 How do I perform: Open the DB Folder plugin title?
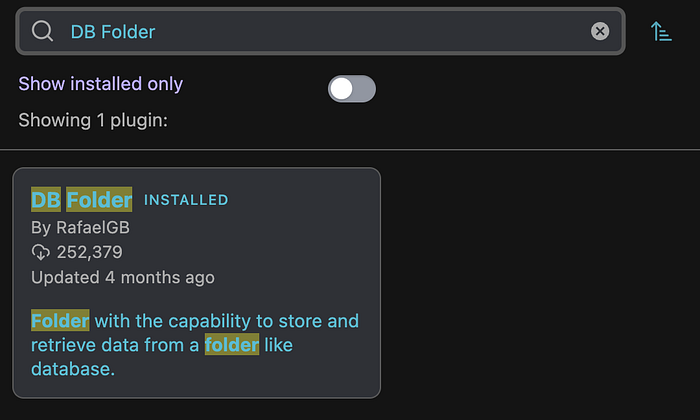(82, 200)
